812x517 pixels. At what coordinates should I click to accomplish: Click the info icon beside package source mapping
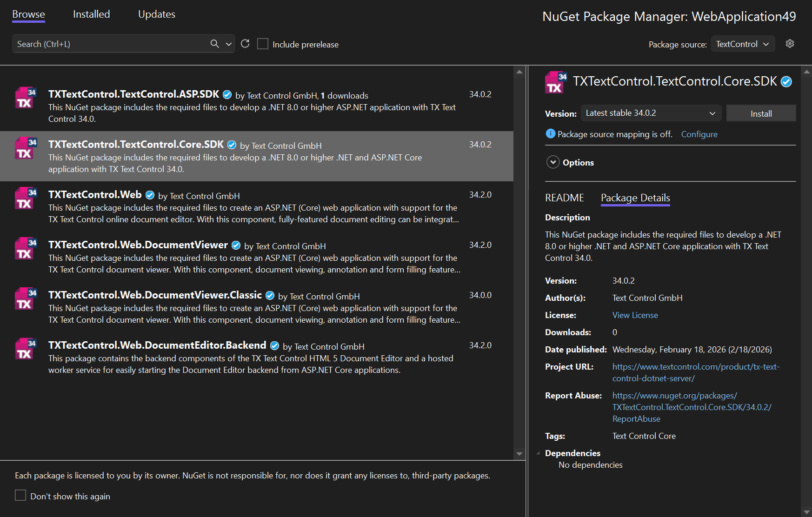550,134
